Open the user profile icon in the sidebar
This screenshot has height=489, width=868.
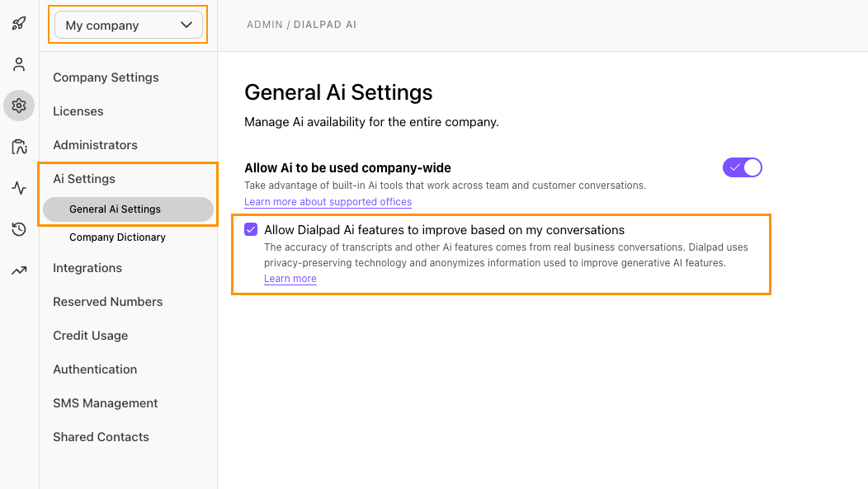click(x=19, y=64)
